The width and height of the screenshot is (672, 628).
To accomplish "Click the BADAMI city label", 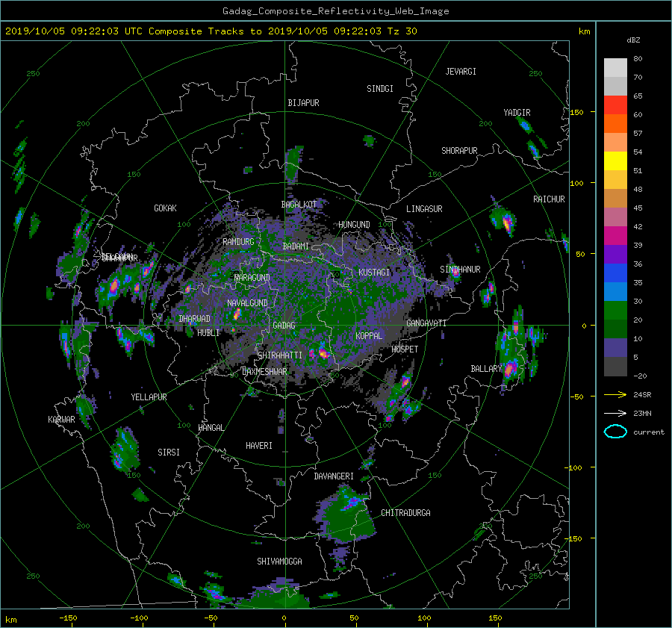I will 296,246.
